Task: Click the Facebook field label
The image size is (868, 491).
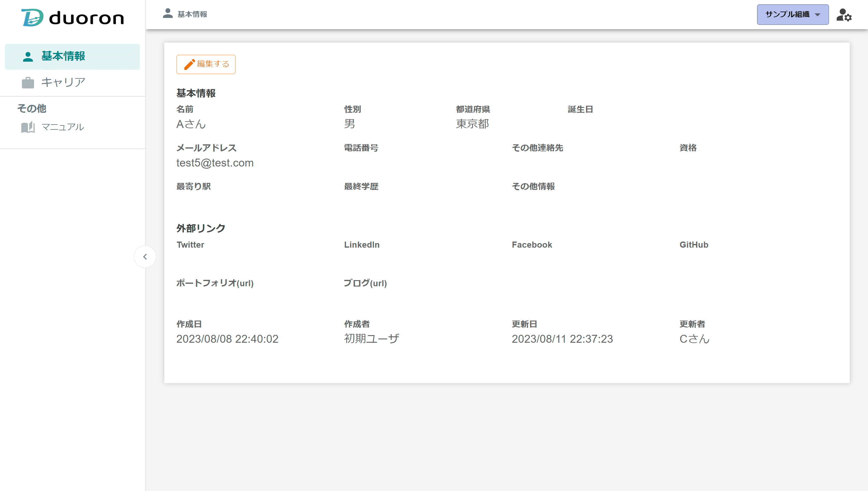Action: point(532,245)
